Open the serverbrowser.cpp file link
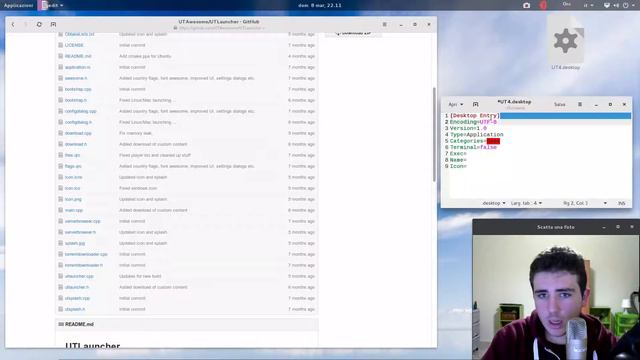 click(x=82, y=222)
